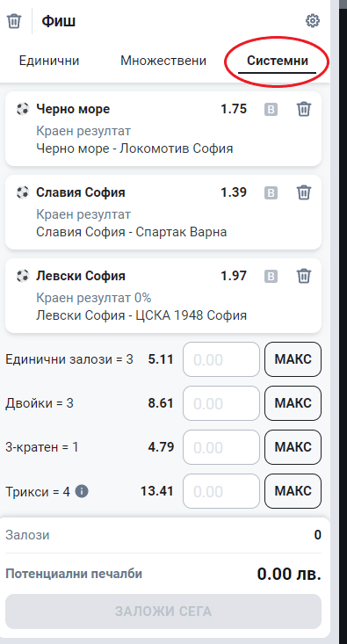Select the Системни tab
Viewport: 347px width, 644px height.
pos(278,62)
